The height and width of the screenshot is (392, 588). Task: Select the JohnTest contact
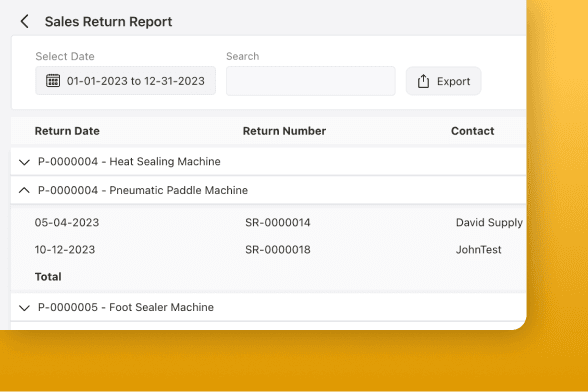478,250
